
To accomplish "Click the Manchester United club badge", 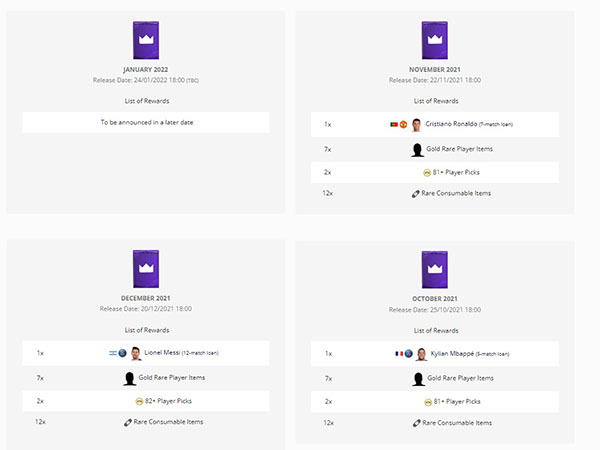I will 403,124.
